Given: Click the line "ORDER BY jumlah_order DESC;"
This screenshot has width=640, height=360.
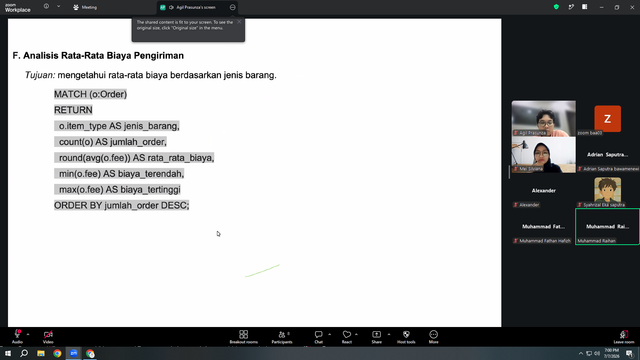Looking at the screenshot, I should (x=122, y=205).
